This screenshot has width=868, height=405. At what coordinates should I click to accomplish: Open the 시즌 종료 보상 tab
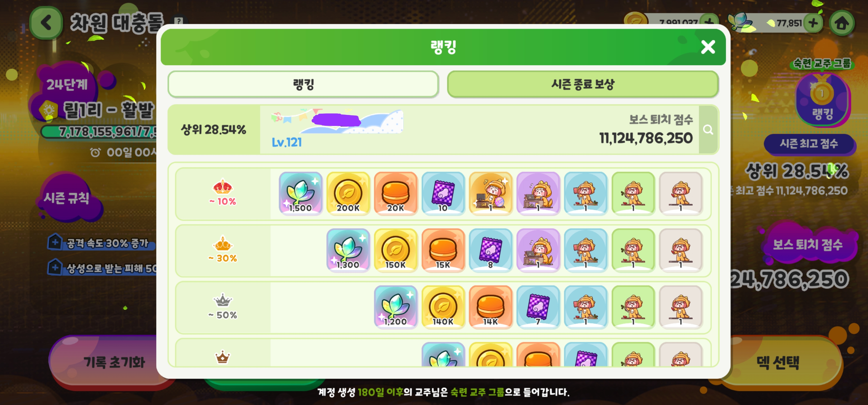tap(583, 84)
